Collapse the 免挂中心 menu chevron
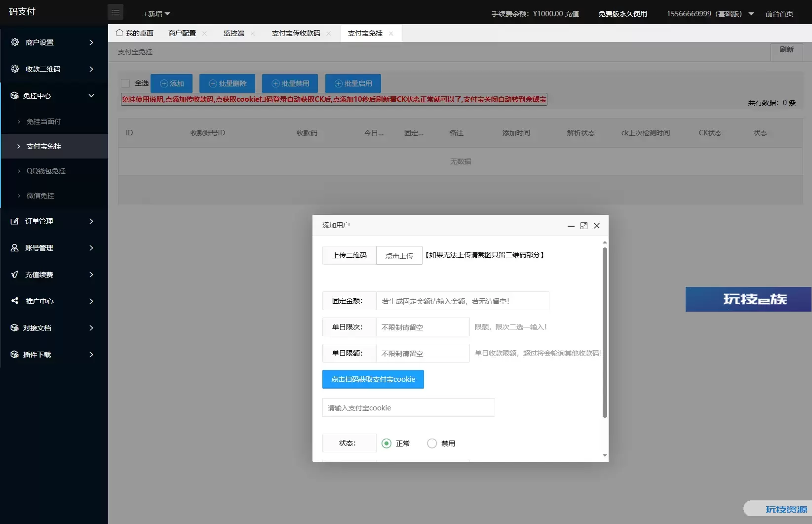The width and height of the screenshot is (812, 524). (x=91, y=96)
